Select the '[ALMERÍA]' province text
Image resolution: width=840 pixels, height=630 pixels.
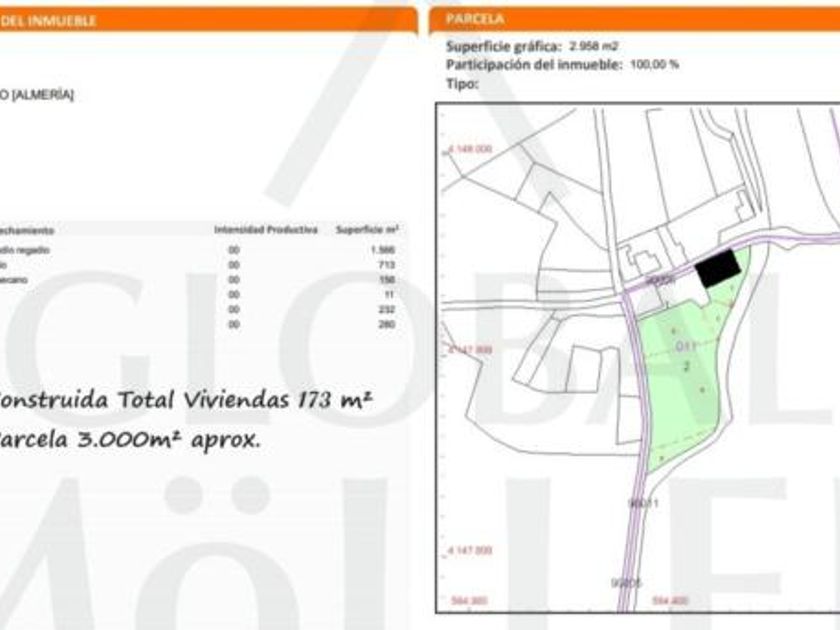click(43, 95)
